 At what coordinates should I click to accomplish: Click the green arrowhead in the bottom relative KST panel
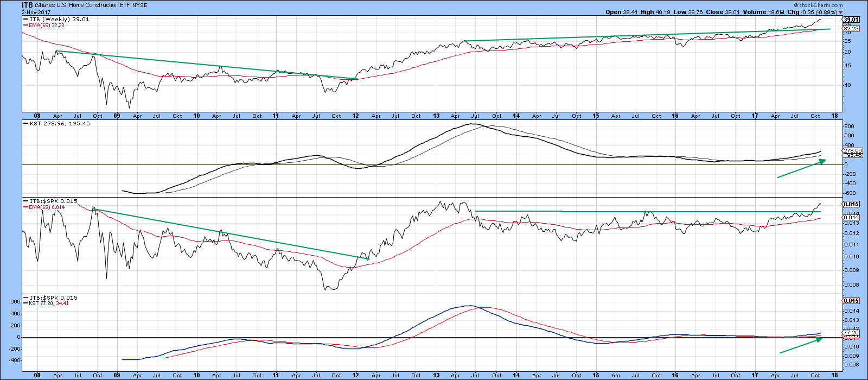pos(820,339)
